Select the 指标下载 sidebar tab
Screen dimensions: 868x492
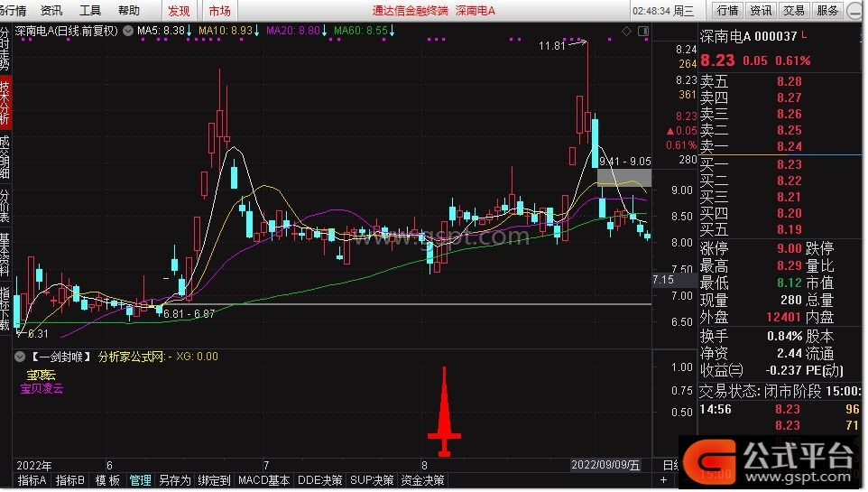coord(5,309)
